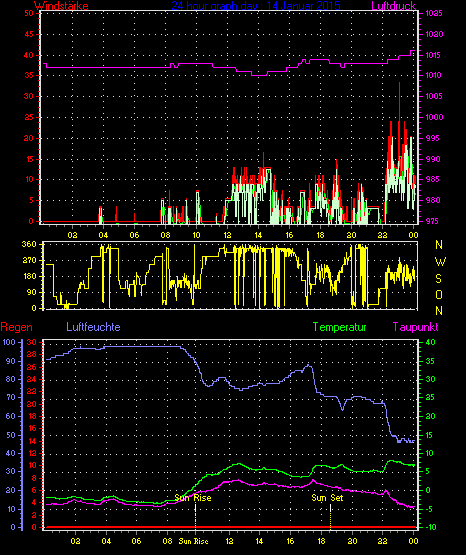Click the 'Sun Set' text inside the lower chart
This screenshot has height=555, width=466.
click(327, 498)
